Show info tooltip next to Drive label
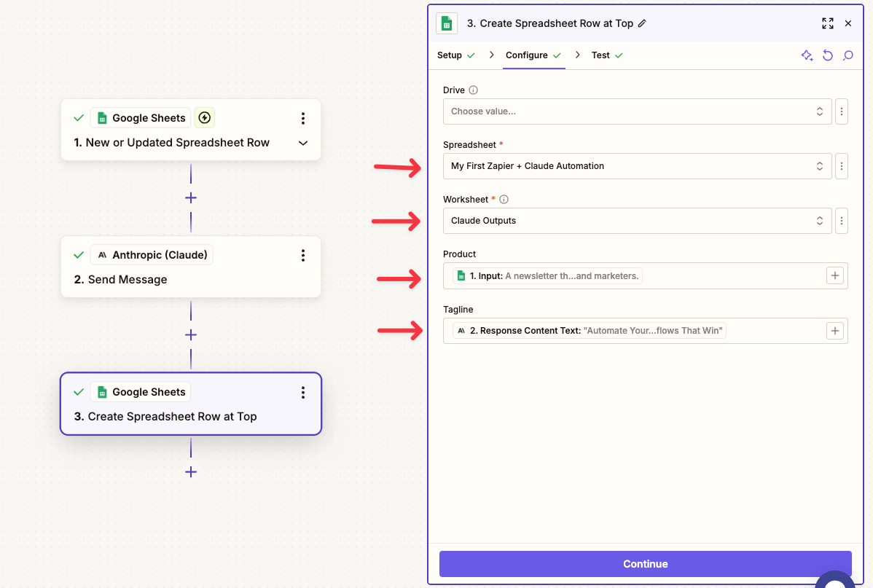The height and width of the screenshot is (588, 873). pos(473,90)
